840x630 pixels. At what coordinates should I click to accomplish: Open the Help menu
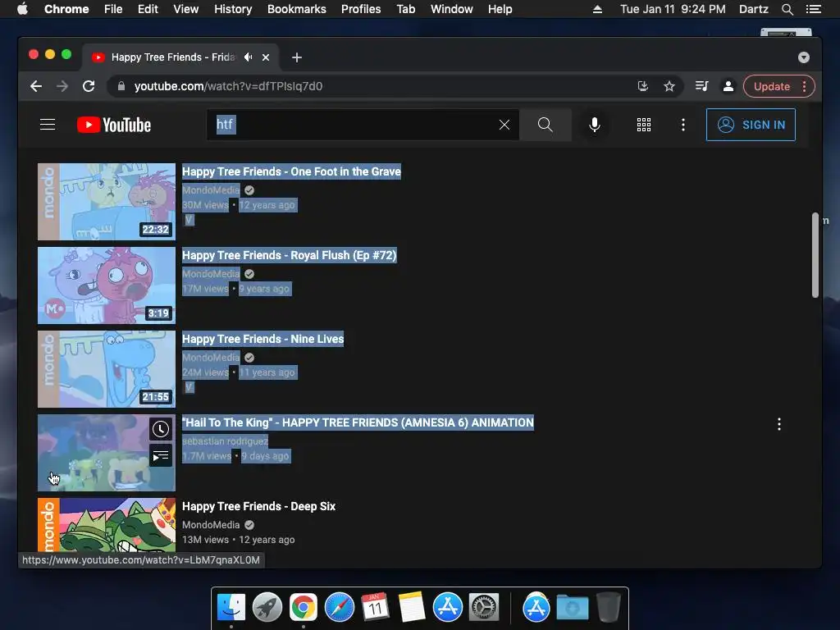pos(500,9)
